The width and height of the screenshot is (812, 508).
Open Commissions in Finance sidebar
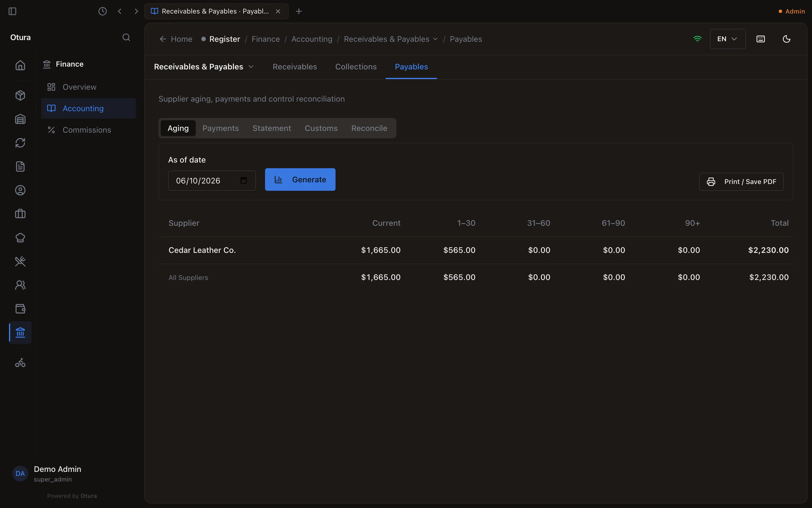[88, 130]
